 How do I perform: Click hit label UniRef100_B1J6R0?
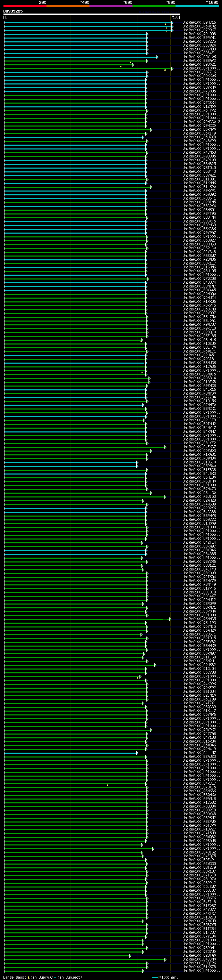[199, 187]
